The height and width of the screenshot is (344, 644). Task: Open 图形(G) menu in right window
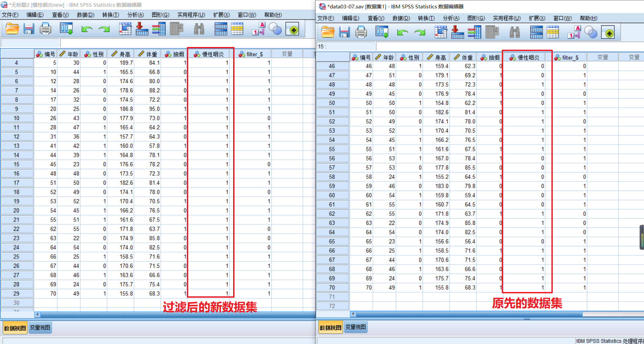click(476, 18)
